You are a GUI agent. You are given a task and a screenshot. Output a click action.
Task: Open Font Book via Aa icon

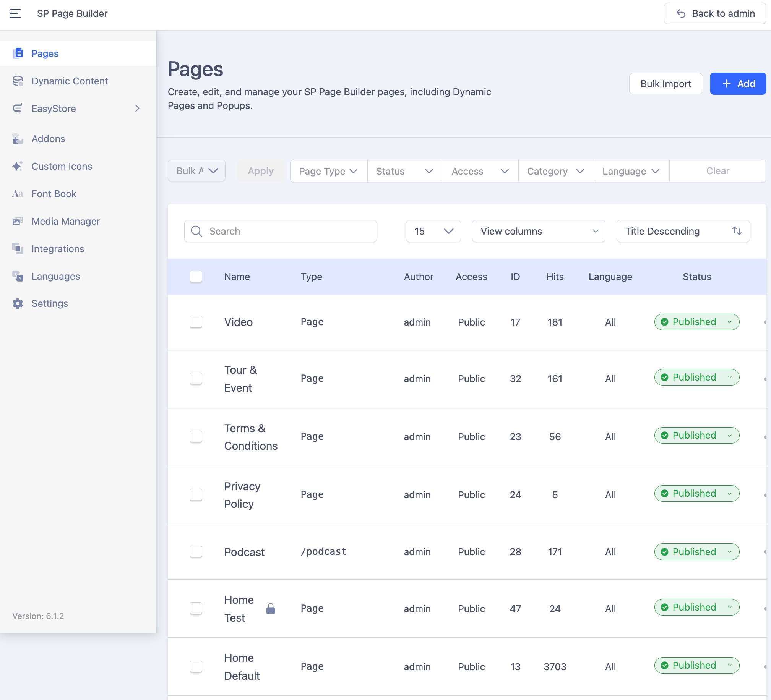18,194
